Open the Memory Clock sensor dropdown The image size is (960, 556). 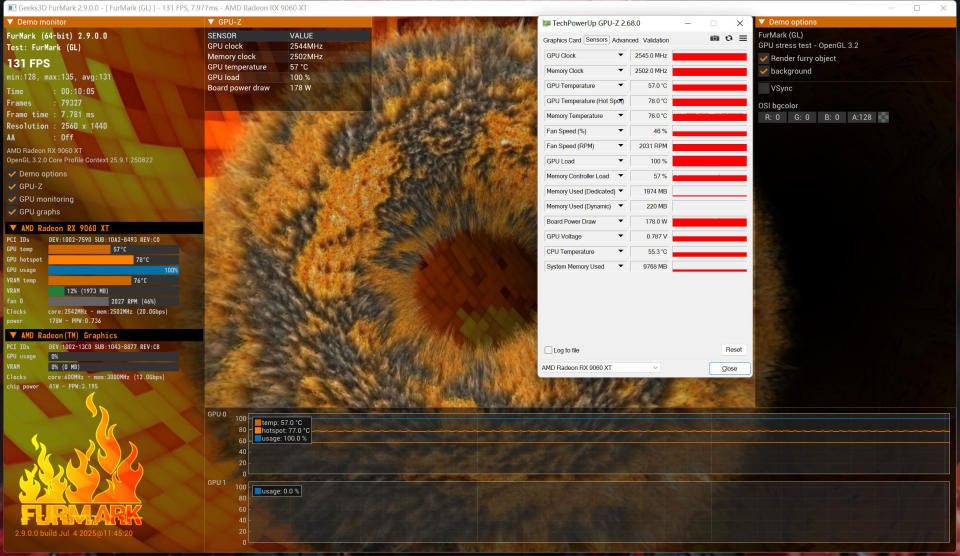pos(620,70)
